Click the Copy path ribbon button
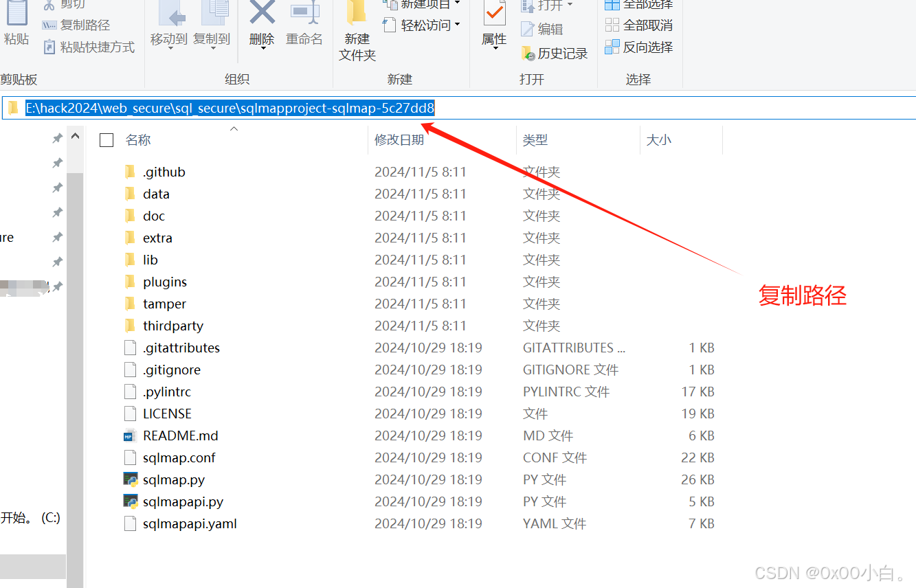Screen dimensions: 916x588 point(76,25)
